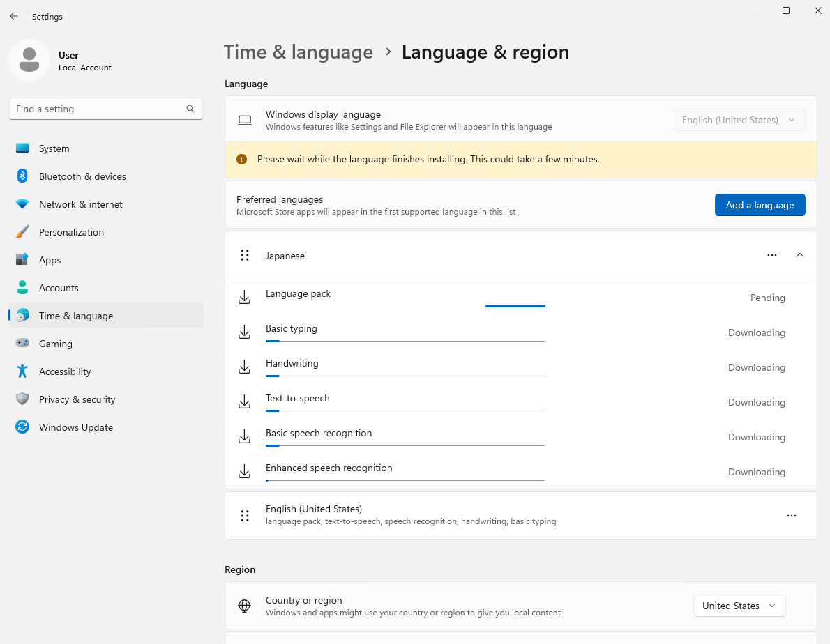
Task: Click the Privacy & security shield icon
Action: tap(22, 399)
